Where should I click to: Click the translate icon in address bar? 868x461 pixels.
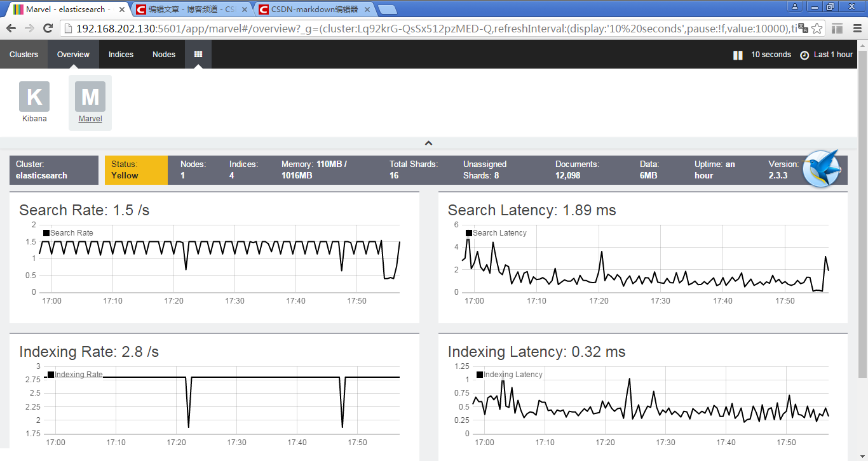click(803, 29)
